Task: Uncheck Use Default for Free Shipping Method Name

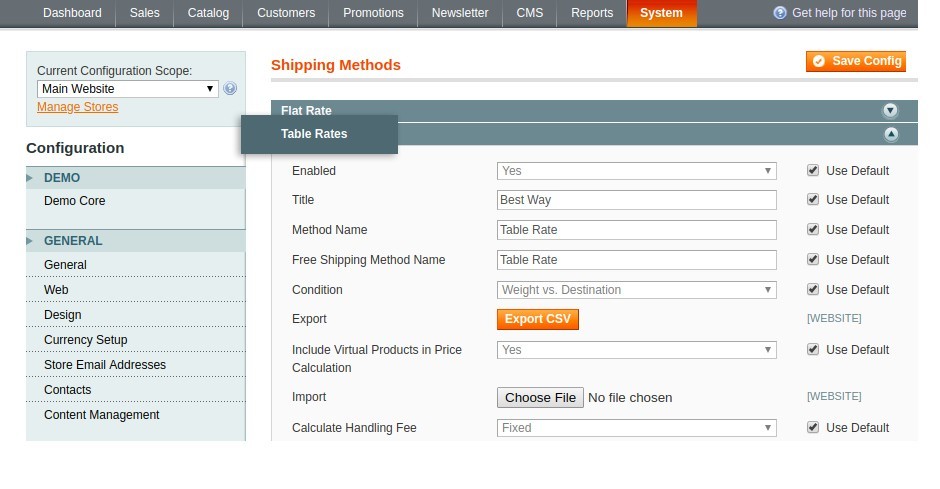Action: 813,259
